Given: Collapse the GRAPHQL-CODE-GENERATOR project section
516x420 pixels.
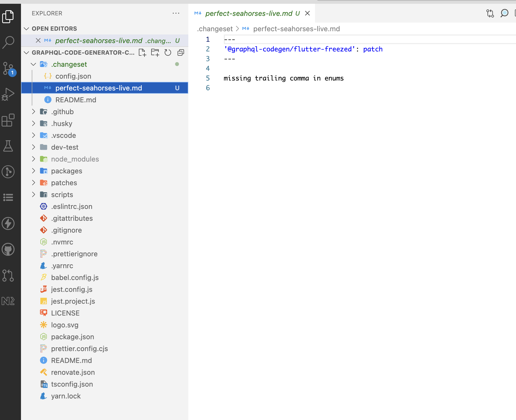Looking at the screenshot, I should [26, 52].
